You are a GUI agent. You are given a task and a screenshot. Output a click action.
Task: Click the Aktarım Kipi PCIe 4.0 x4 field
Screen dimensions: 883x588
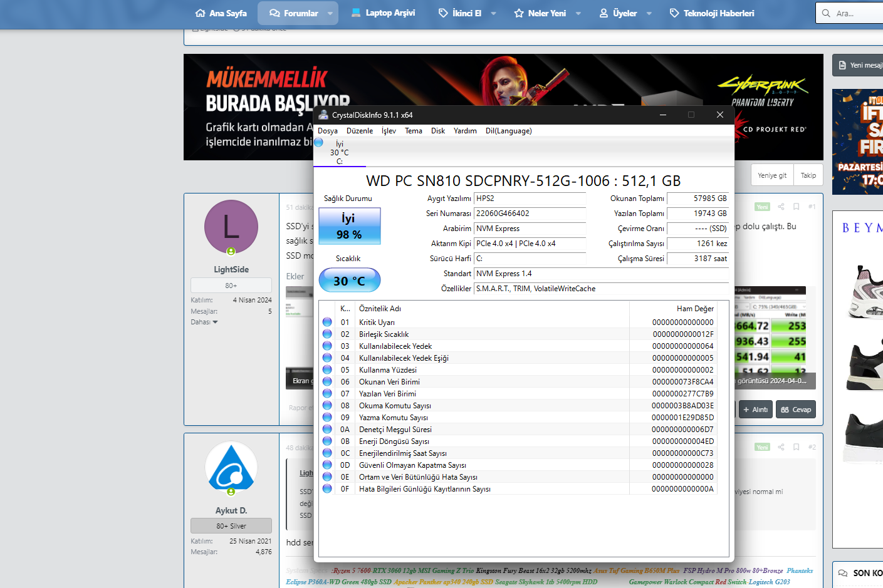click(530, 244)
